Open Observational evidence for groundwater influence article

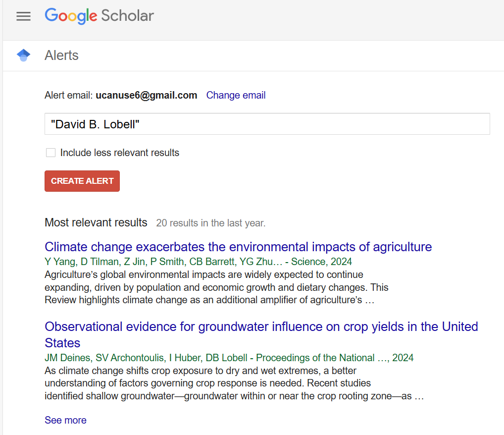[261, 334]
